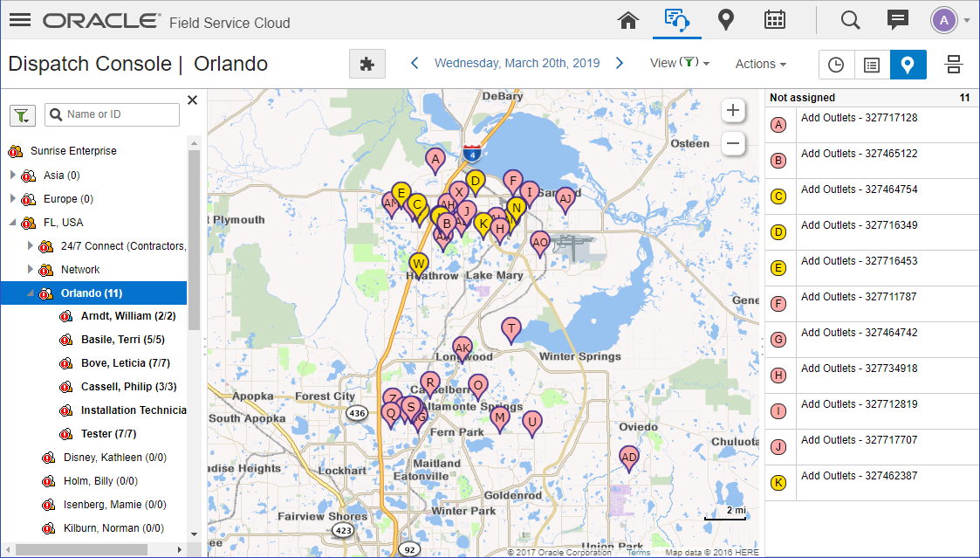Open Add Outlets - 327717128 activity
The height and width of the screenshot is (558, 980).
(860, 118)
